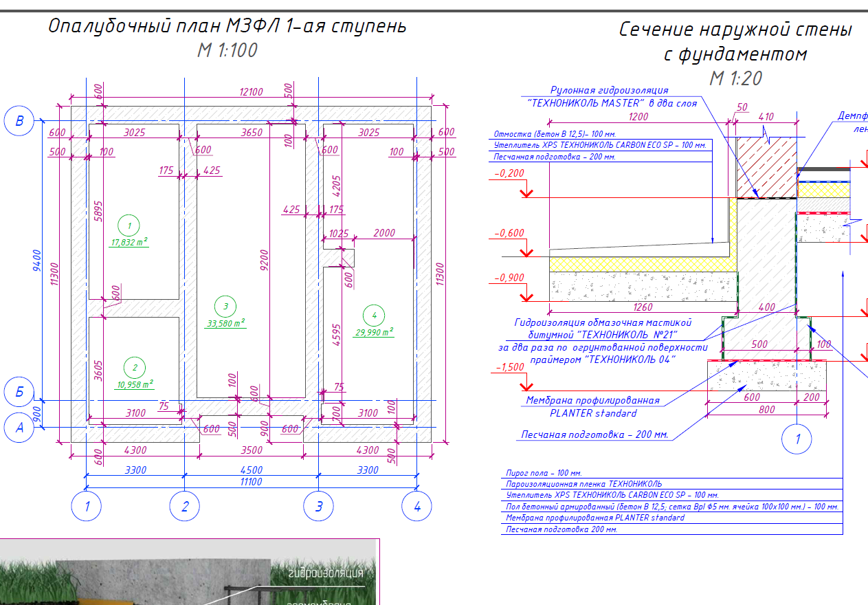Click the title 'Опалубочный план МЗФЛ 1-ая ступень'
Image resolution: width=868 pixels, height=605 pixels.
227,27
